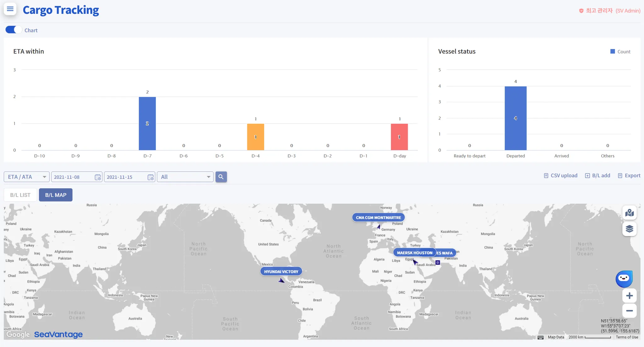Toggle the Count legend in Vessel status

click(620, 52)
